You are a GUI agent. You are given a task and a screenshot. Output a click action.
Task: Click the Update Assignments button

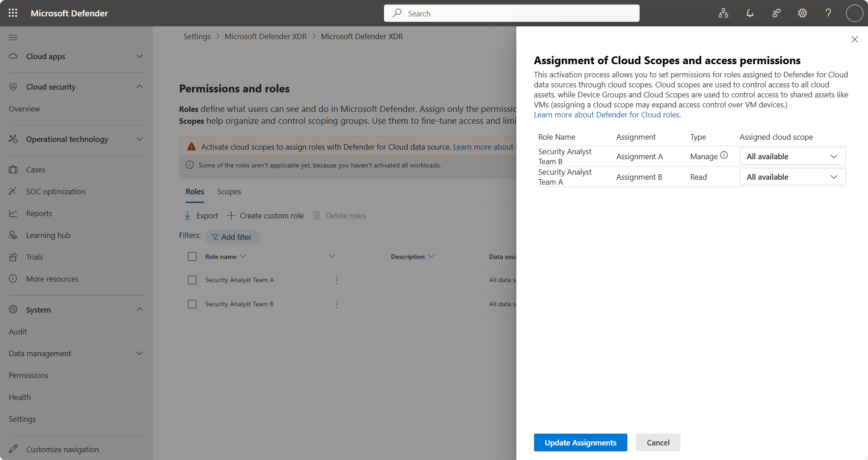580,443
